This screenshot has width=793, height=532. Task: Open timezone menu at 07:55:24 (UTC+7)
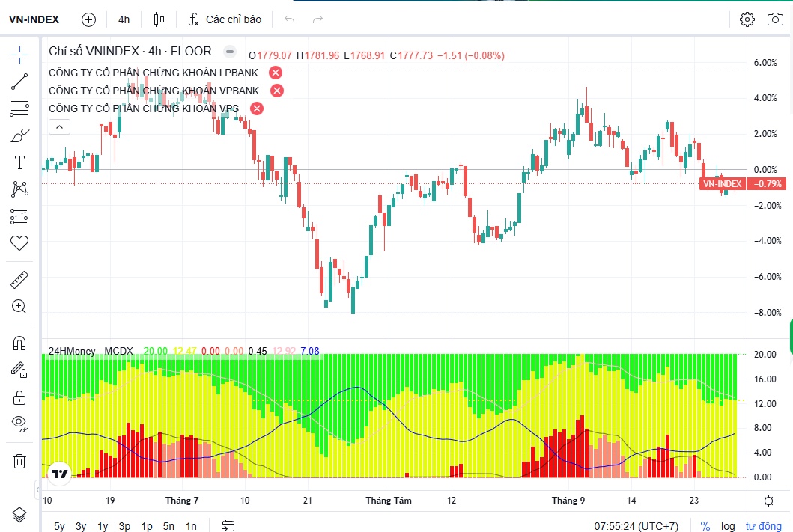click(x=636, y=526)
